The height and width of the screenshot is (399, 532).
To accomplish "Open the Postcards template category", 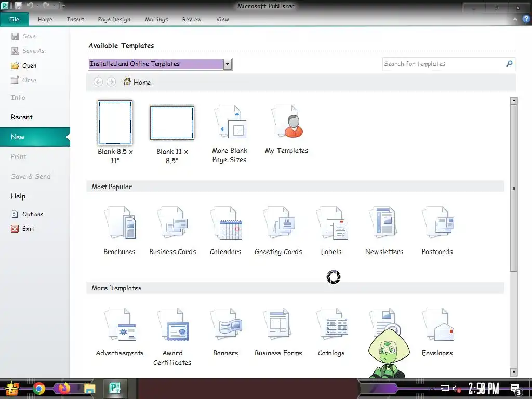I will click(x=437, y=231).
